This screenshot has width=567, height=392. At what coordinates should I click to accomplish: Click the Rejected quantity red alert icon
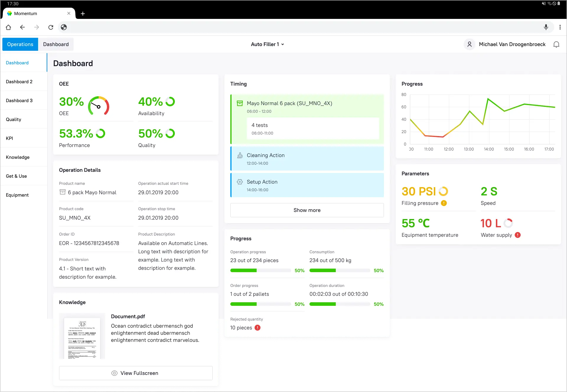[258, 328]
